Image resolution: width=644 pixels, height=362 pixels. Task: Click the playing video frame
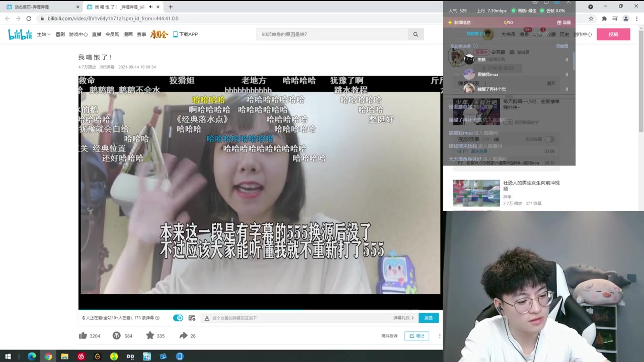point(260,193)
